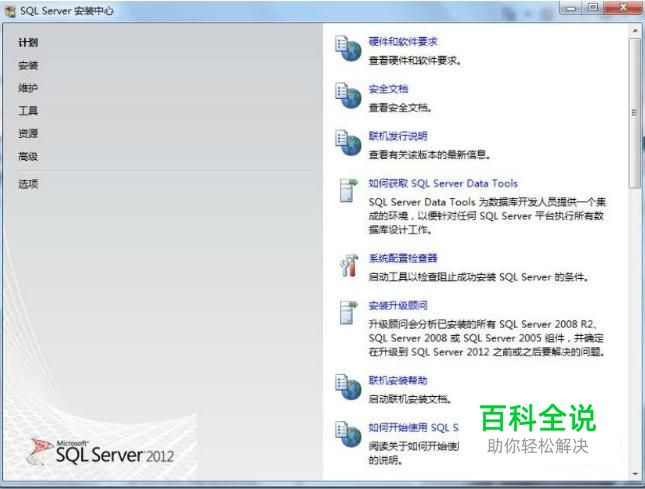Click the text 查看安全文档。
Screen dimensions: 645x489
pos(400,108)
